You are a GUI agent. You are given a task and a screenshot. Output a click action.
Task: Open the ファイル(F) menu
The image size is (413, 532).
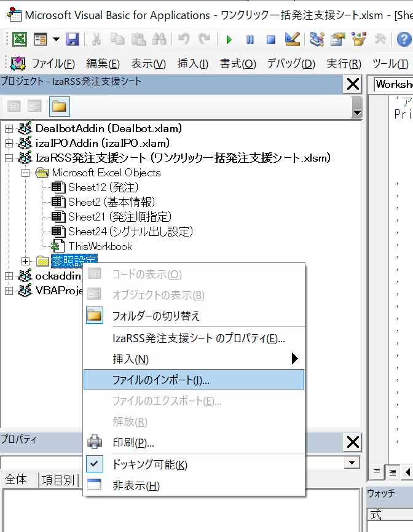click(x=53, y=63)
